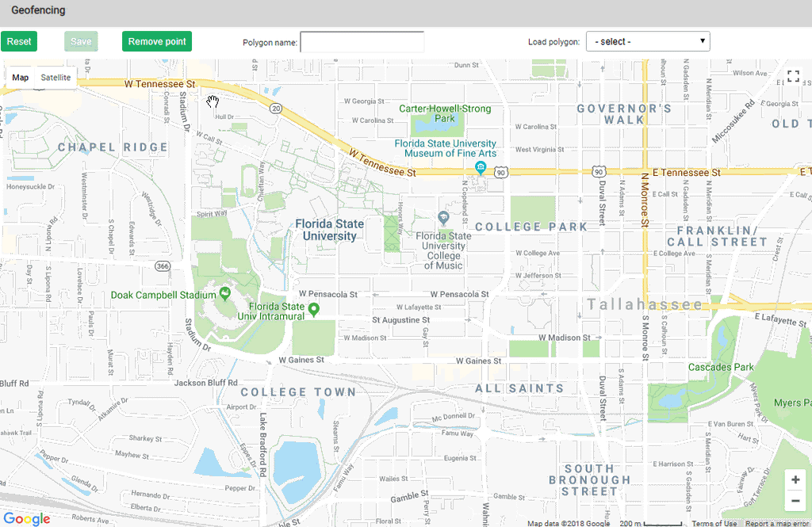
Task: Click the FSU Museum of Fine Arts marker
Action: pyautogui.click(x=481, y=168)
